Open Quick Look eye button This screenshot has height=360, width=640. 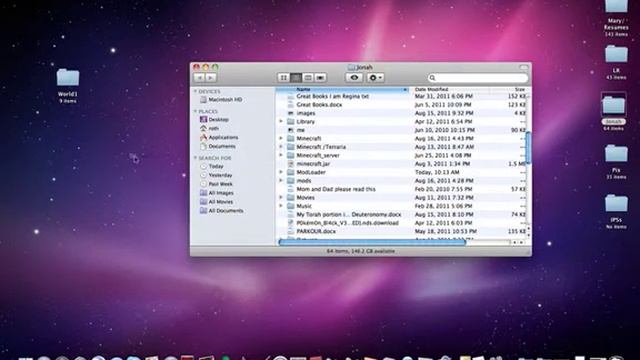tap(354, 78)
